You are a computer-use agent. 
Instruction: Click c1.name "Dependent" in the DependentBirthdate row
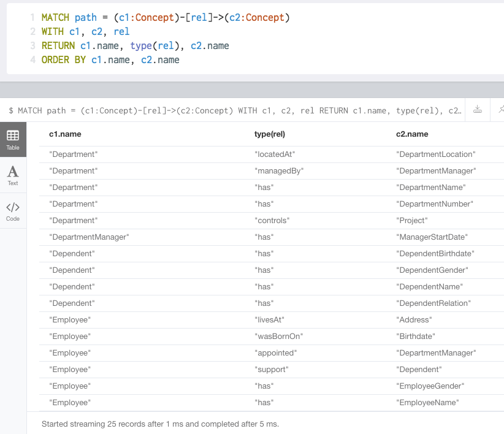coord(72,253)
